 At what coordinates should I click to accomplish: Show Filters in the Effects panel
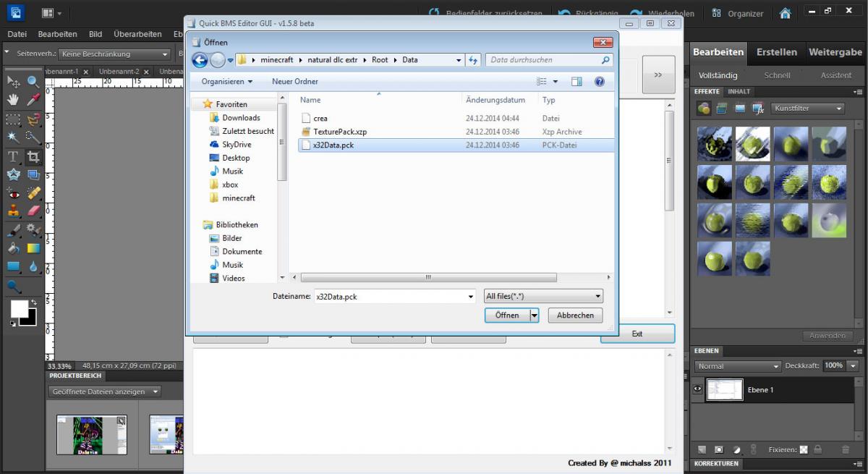[x=704, y=109]
